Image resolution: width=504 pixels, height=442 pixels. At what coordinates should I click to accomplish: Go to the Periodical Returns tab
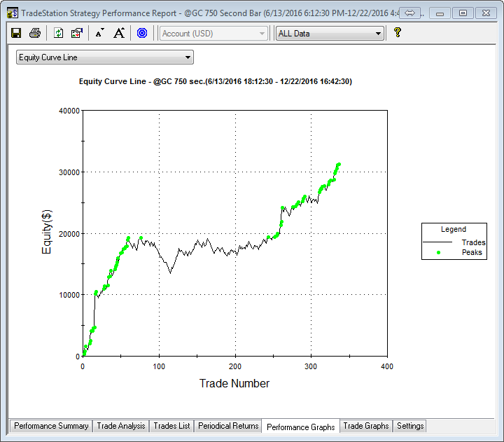click(228, 426)
